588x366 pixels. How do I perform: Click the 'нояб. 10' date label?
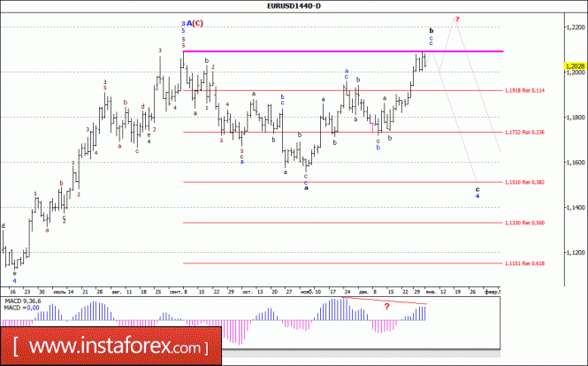pyautogui.click(x=310, y=292)
